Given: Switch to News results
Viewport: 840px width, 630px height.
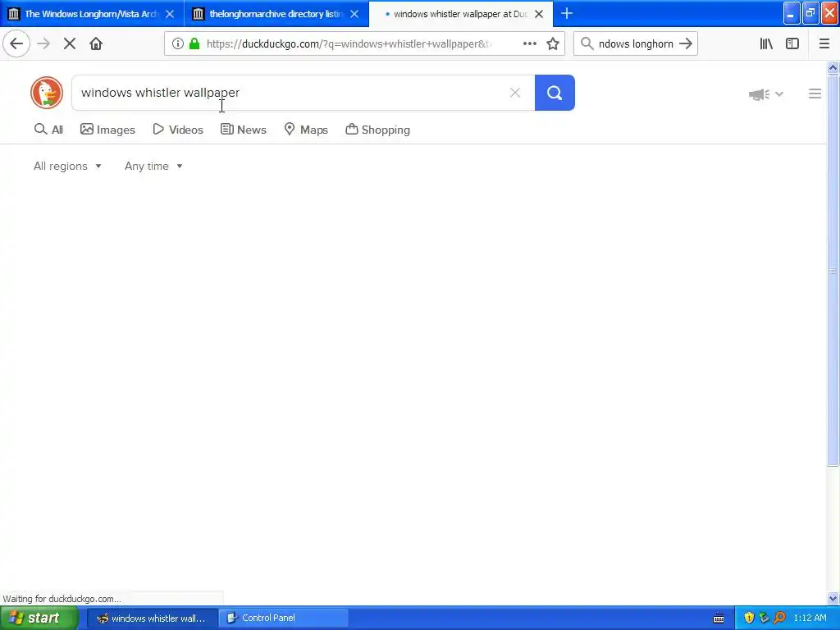Looking at the screenshot, I should coord(244,130).
